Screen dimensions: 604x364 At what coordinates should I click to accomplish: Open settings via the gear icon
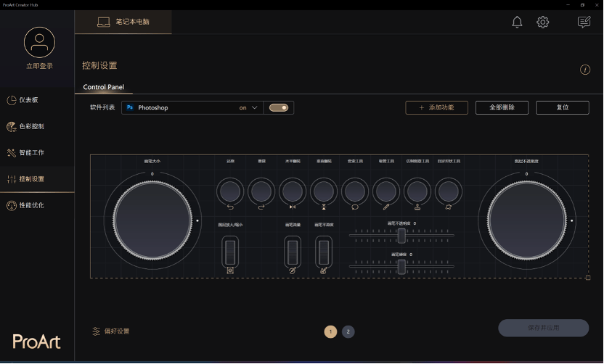click(x=543, y=22)
